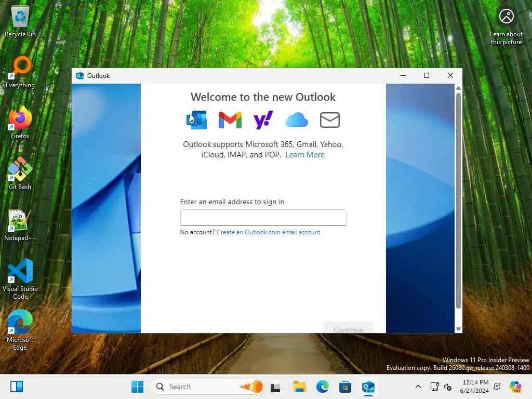Show hidden system tray icons
This screenshot has width=532, height=399.
[x=418, y=387]
